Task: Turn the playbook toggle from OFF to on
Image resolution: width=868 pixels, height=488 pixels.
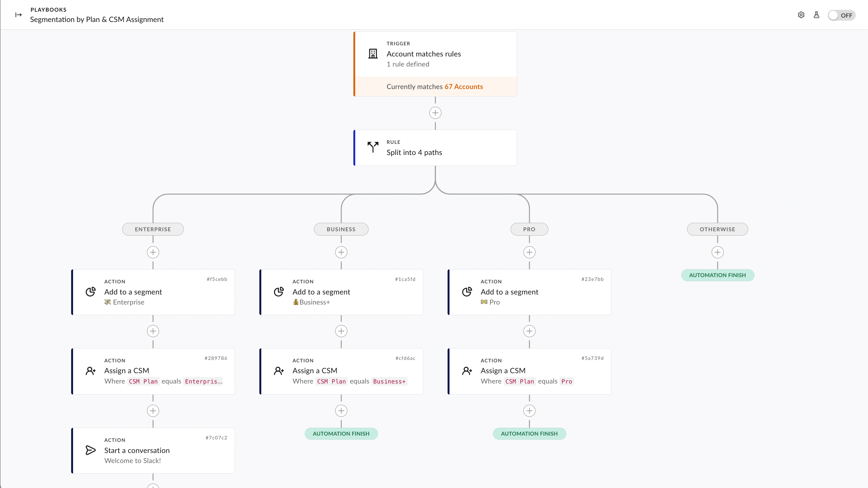Action: [842, 15]
